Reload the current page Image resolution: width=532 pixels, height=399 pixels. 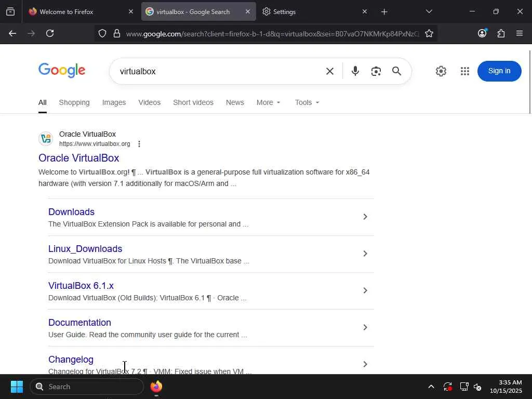pyautogui.click(x=50, y=33)
